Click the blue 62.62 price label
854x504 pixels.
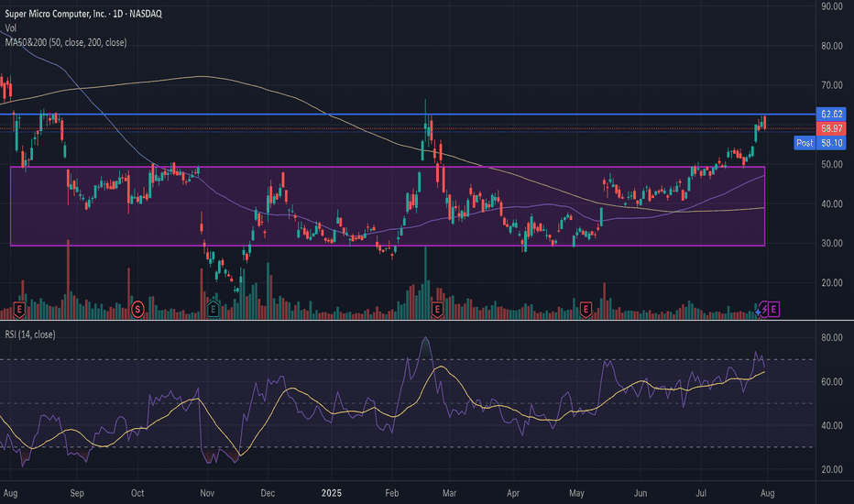point(831,114)
